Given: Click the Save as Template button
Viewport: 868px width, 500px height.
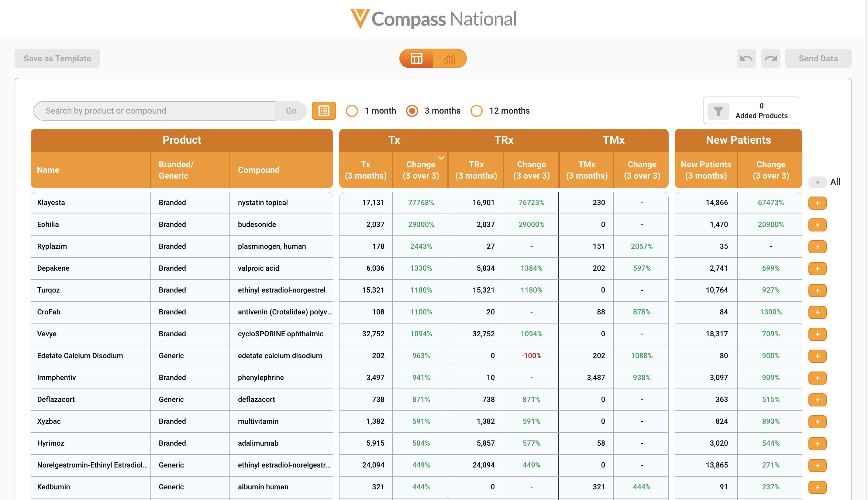Looking at the screenshot, I should pyautogui.click(x=57, y=58).
